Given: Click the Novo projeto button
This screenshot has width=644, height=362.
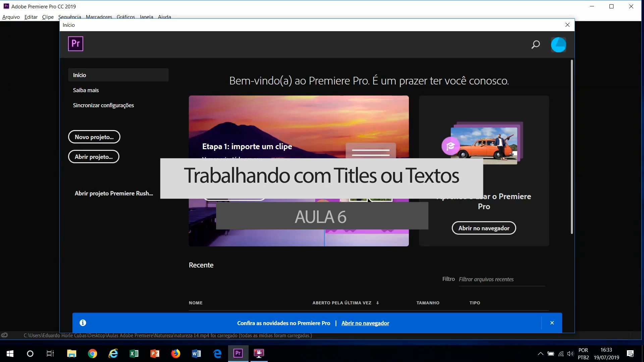Looking at the screenshot, I should [94, 137].
